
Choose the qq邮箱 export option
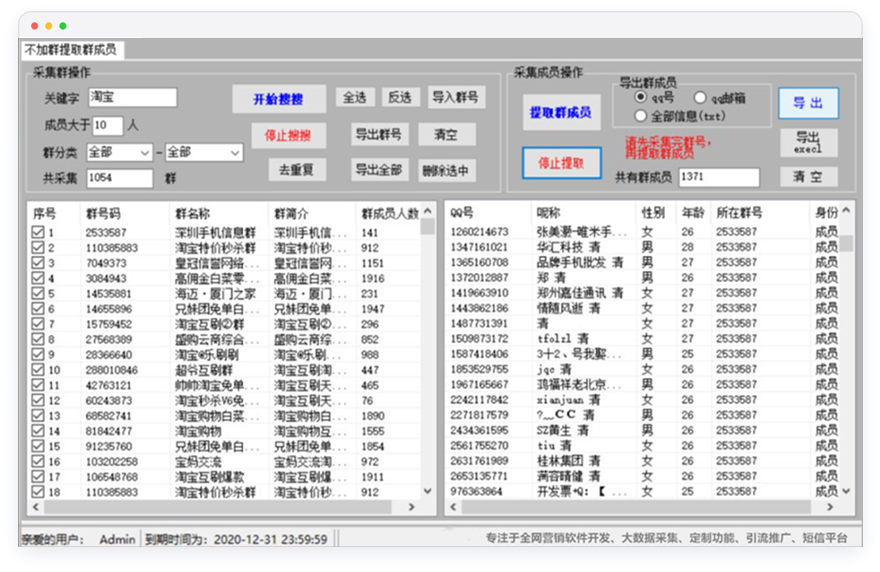(x=700, y=98)
